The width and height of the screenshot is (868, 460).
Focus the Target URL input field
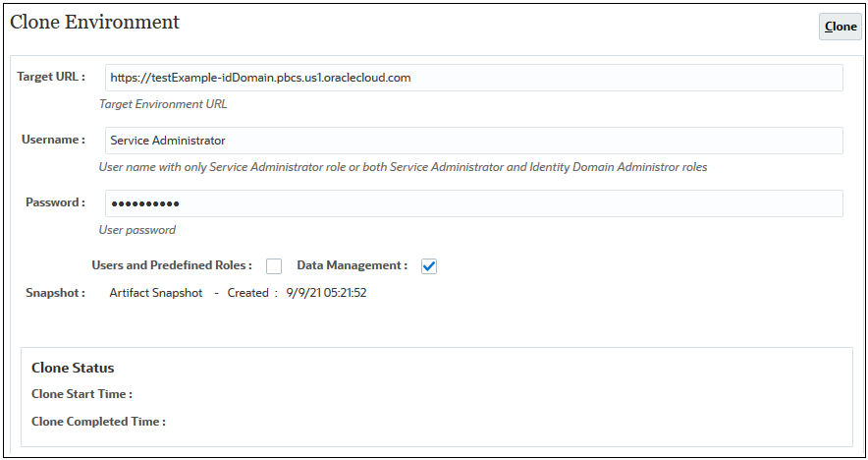pyautogui.click(x=471, y=78)
